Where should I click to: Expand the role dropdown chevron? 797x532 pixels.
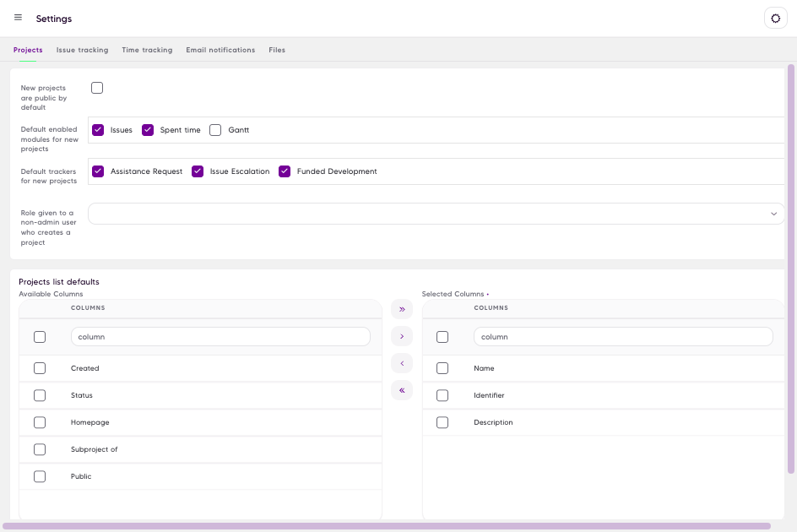[x=773, y=214]
